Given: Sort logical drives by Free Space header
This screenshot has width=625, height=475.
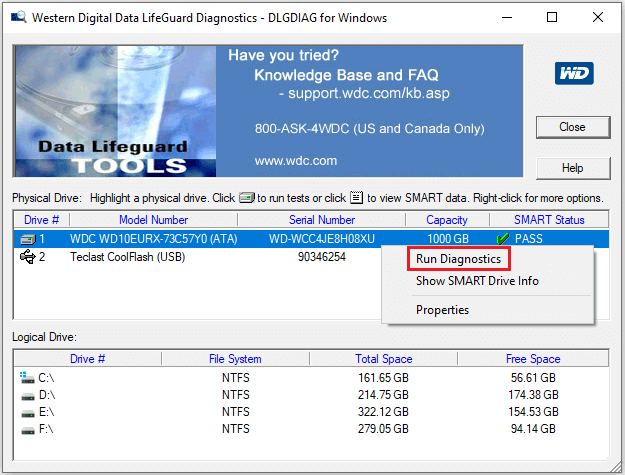Looking at the screenshot, I should click(x=531, y=359).
